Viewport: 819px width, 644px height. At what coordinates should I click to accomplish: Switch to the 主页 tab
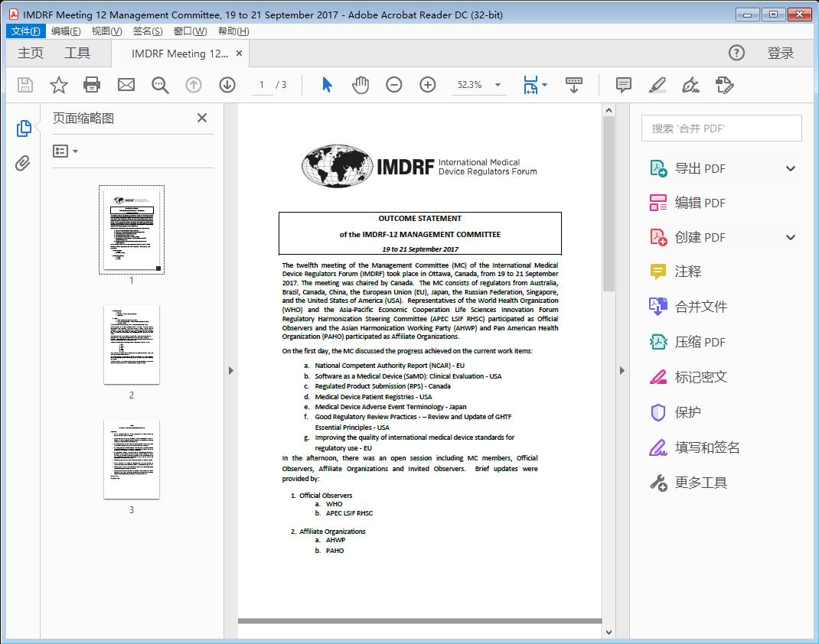31,53
